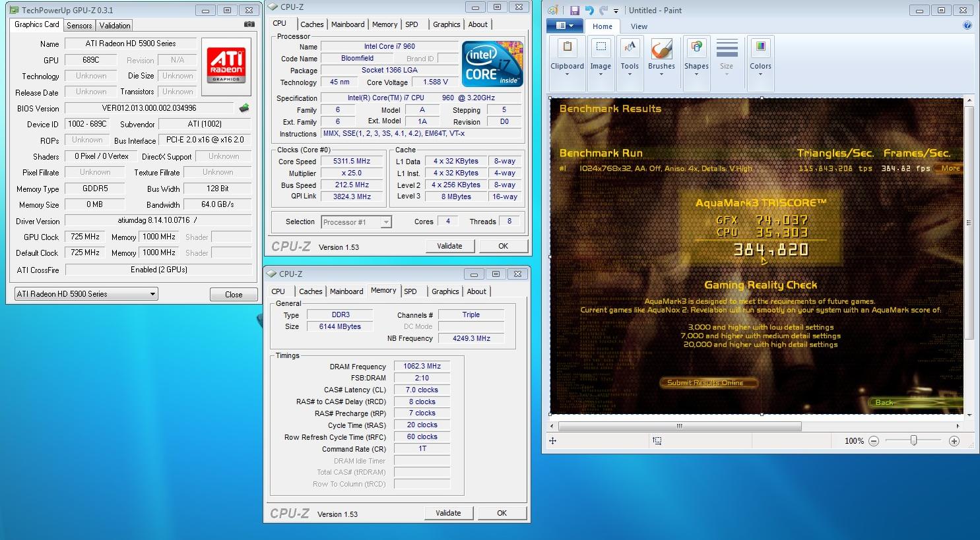Image resolution: width=980 pixels, height=540 pixels.
Task: Switch to CPU tab in bottom CPU-Z window
Action: coord(278,291)
